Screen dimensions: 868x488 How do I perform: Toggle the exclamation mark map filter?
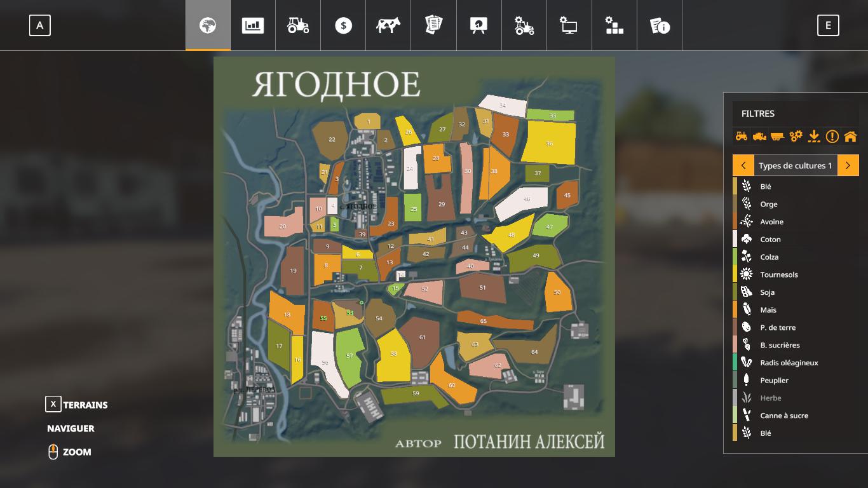pos(832,136)
